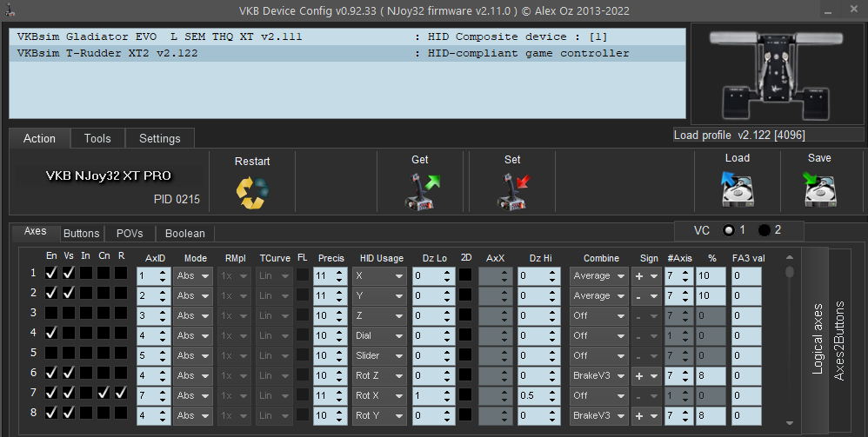Click the percent field for axis 8
The height and width of the screenshot is (437, 868).
click(711, 415)
